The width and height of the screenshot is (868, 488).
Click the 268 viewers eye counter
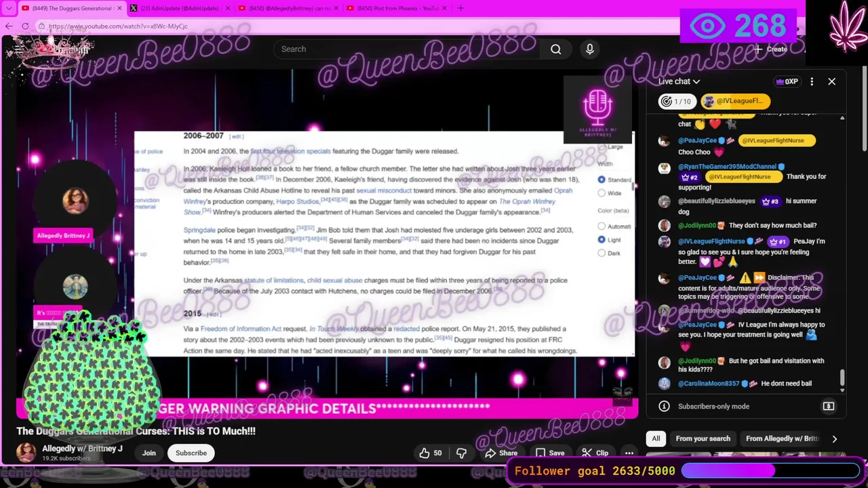[738, 26]
